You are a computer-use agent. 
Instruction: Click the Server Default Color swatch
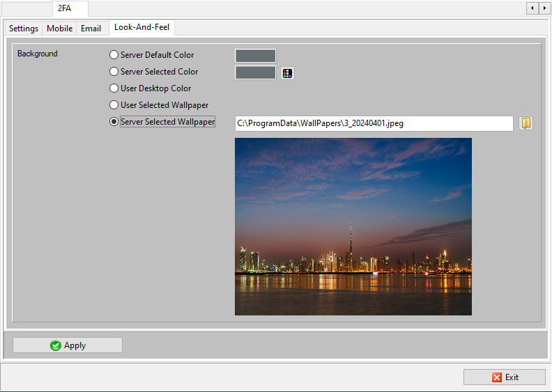pyautogui.click(x=255, y=56)
